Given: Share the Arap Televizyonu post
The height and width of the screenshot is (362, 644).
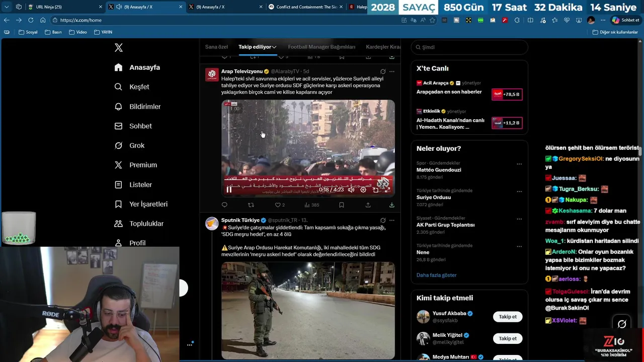Looking at the screenshot, I should (x=368, y=205).
